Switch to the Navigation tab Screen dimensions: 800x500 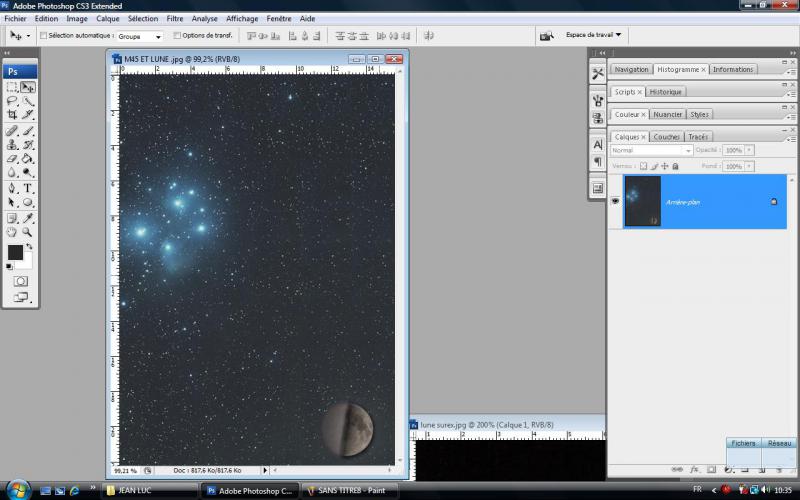[631, 69]
